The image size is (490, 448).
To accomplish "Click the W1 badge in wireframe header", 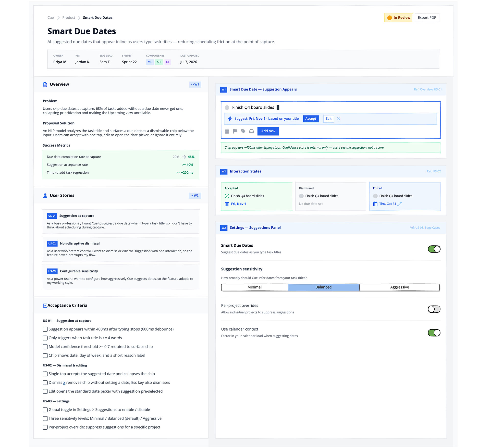I will pyautogui.click(x=224, y=90).
